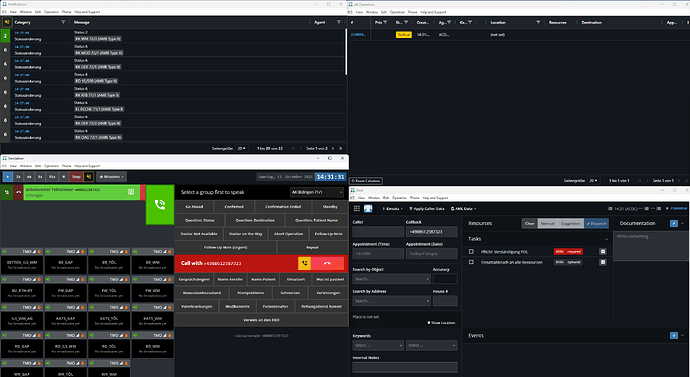Viewport: 690px width, 377px height.
Task: Open the operation number link in All Operations
Action: click(x=358, y=34)
